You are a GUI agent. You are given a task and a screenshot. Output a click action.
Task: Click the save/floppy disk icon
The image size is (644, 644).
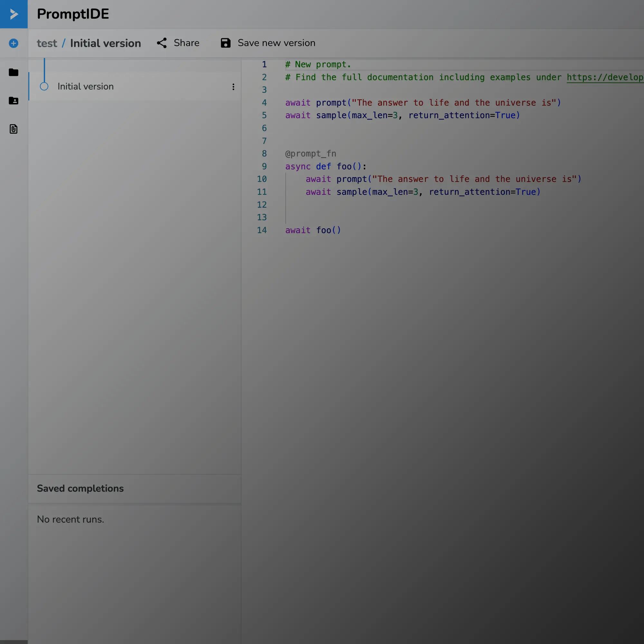[x=226, y=43]
